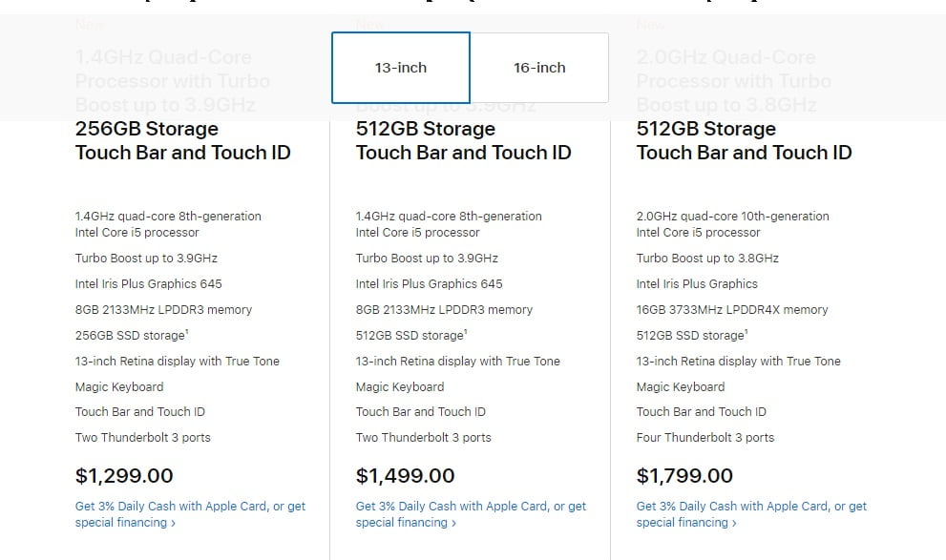The width and height of the screenshot is (946, 560).
Task: Click SSD storage footnote marker in $1,499.00 model
Action: tap(466, 331)
